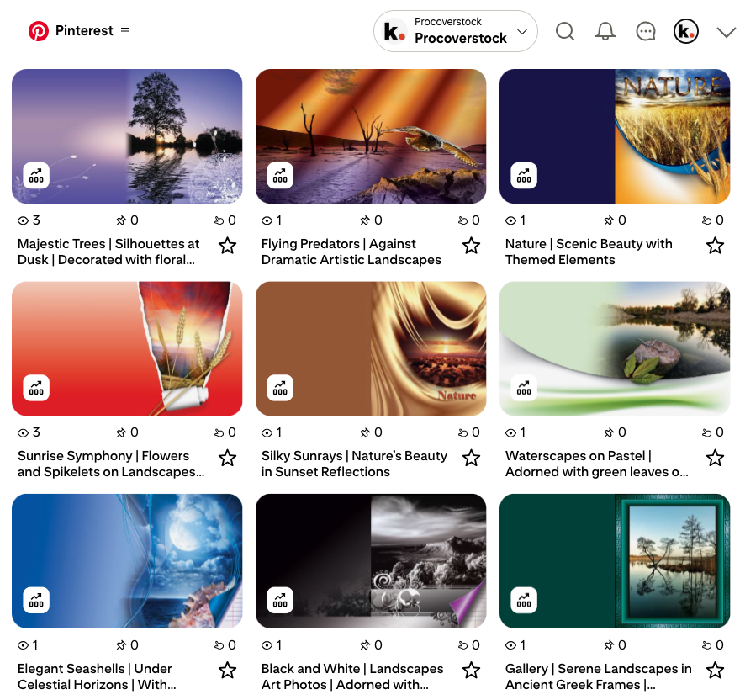The height and width of the screenshot is (700, 740).
Task: Open the search magnifier icon
Action: (565, 31)
